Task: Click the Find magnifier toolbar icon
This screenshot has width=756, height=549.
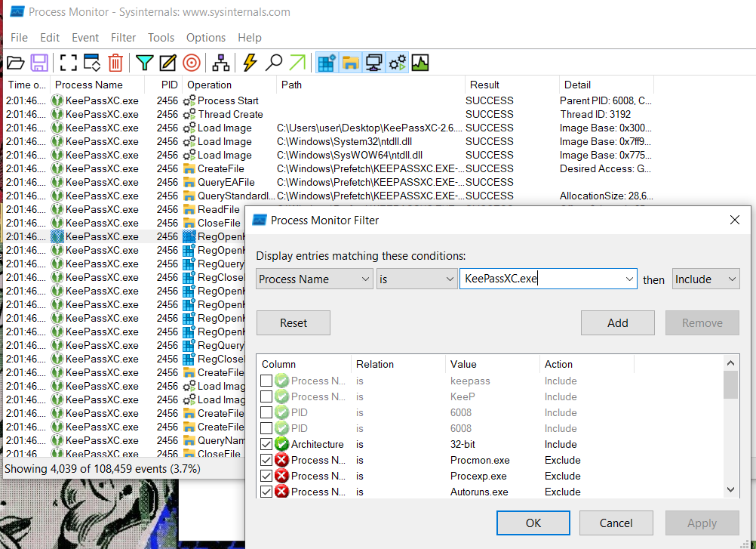Action: pos(274,63)
